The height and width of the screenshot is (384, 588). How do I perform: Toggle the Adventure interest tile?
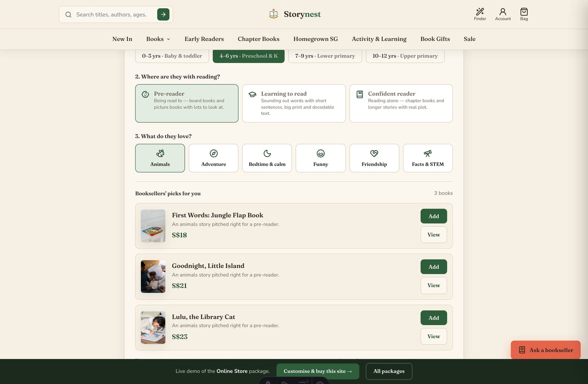214,158
